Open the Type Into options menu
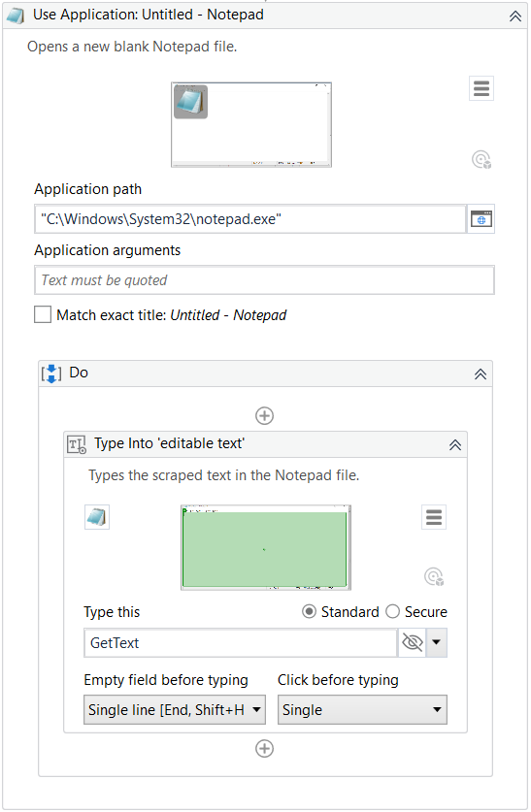This screenshot has width=531, height=812. pyautogui.click(x=434, y=517)
